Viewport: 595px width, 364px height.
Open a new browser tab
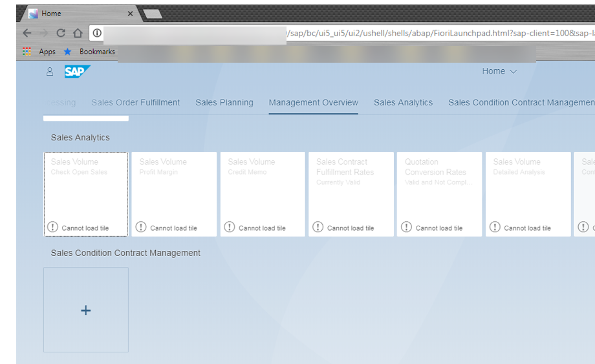[153, 14]
